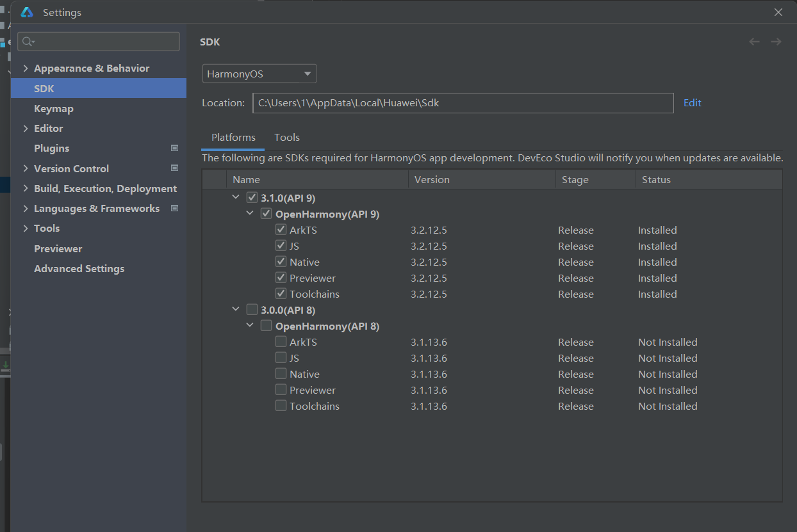Check ArkTS version 3.1.13.6

pos(281,342)
